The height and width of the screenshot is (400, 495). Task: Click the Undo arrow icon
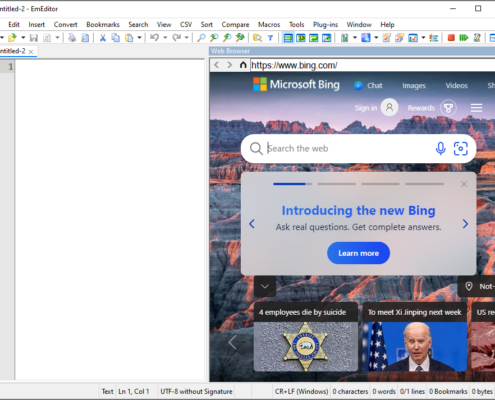click(x=154, y=37)
